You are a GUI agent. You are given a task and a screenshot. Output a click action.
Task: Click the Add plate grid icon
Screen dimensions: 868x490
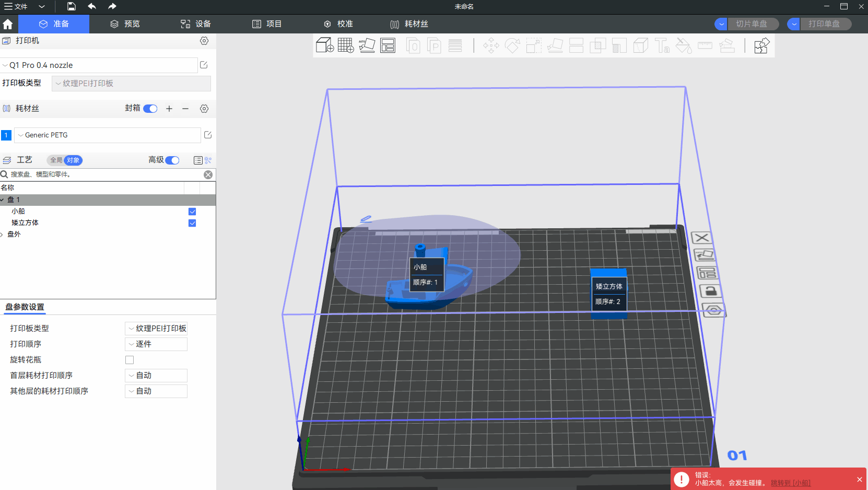[x=345, y=45]
